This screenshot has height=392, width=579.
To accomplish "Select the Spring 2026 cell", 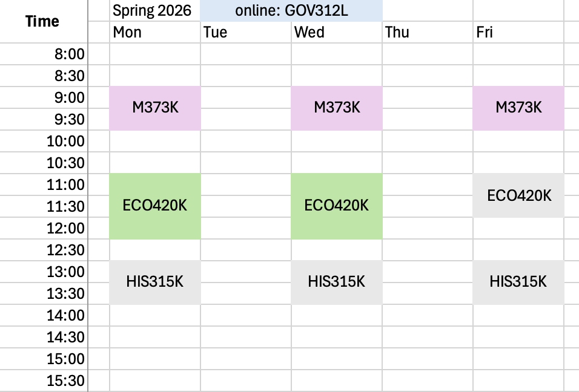I will coord(152,10).
